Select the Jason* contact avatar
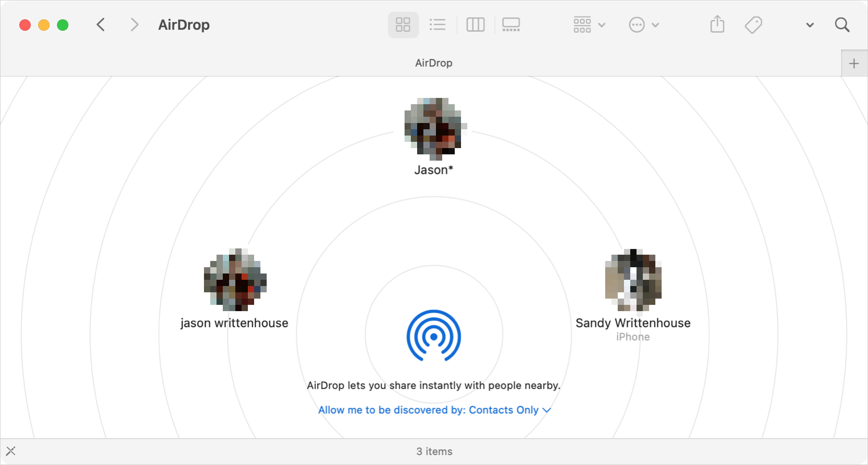Screen dimensions: 868x465 pos(435,129)
